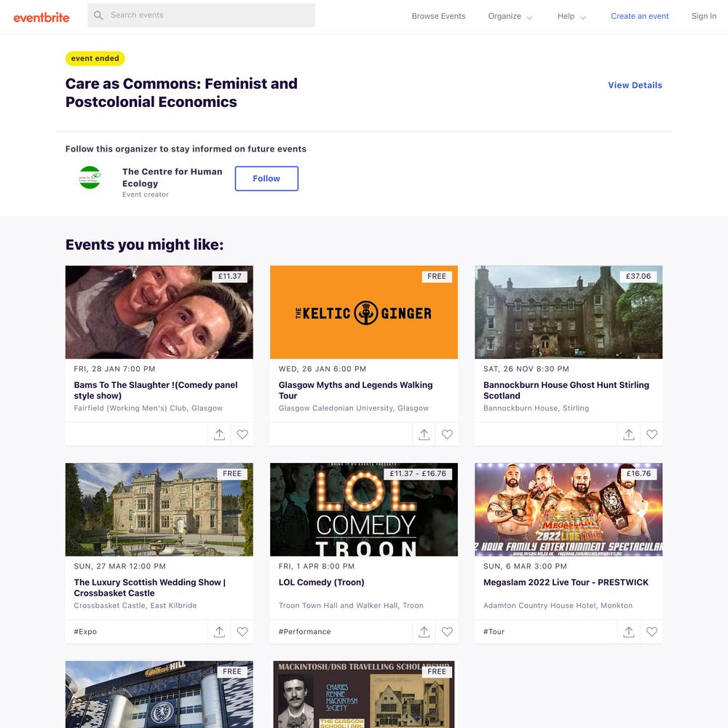Open LOL Comedy (Troon) event title
728x728 pixels.
321,582
